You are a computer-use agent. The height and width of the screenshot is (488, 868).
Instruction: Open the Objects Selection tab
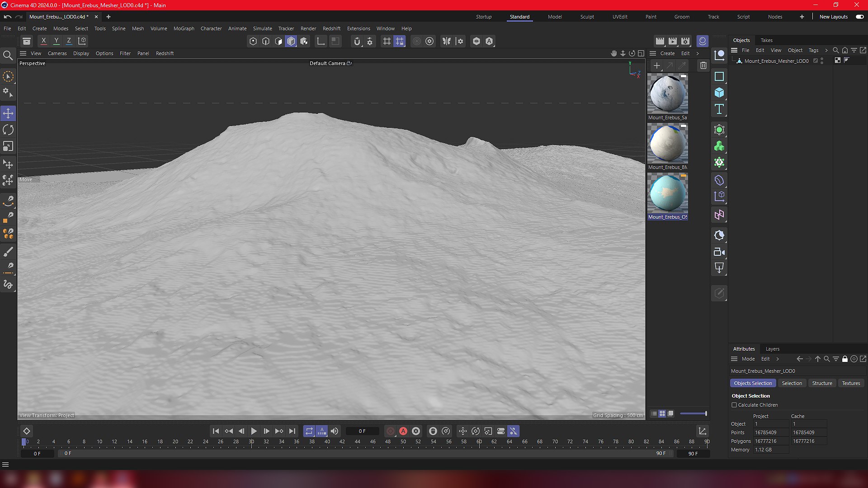pos(753,383)
